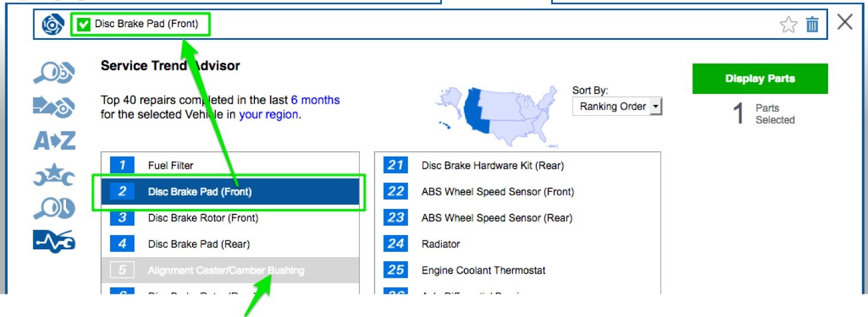Screen dimensions: 868x317
Task: Choose Engine Coolant Thermostat repair item
Action: click(483, 270)
